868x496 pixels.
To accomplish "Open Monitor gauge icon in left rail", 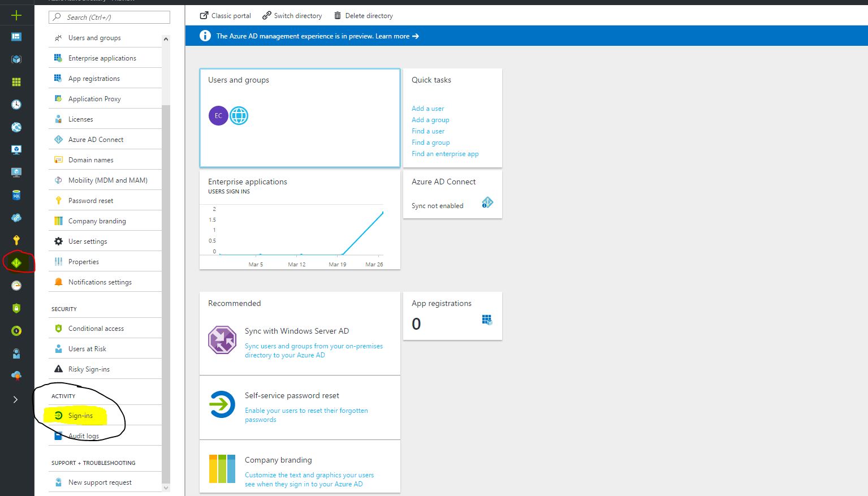I will pyautogui.click(x=16, y=286).
